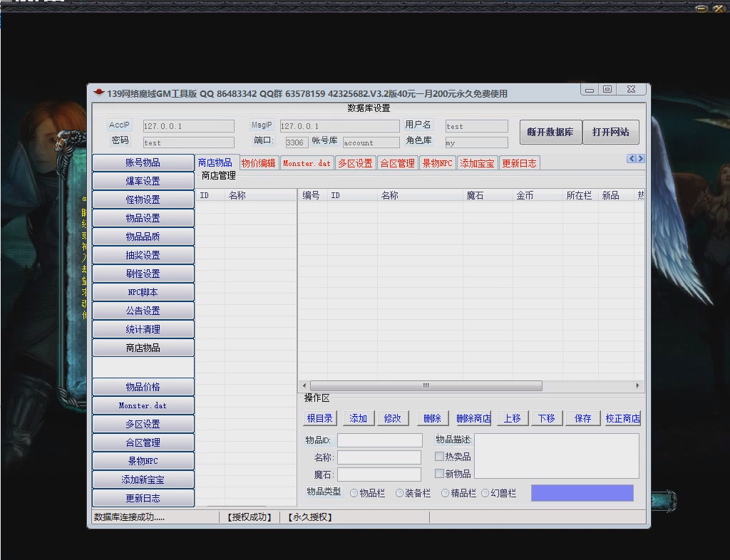The width and height of the screenshot is (730, 560).
Task: Click the 保存 button
Action: point(582,418)
